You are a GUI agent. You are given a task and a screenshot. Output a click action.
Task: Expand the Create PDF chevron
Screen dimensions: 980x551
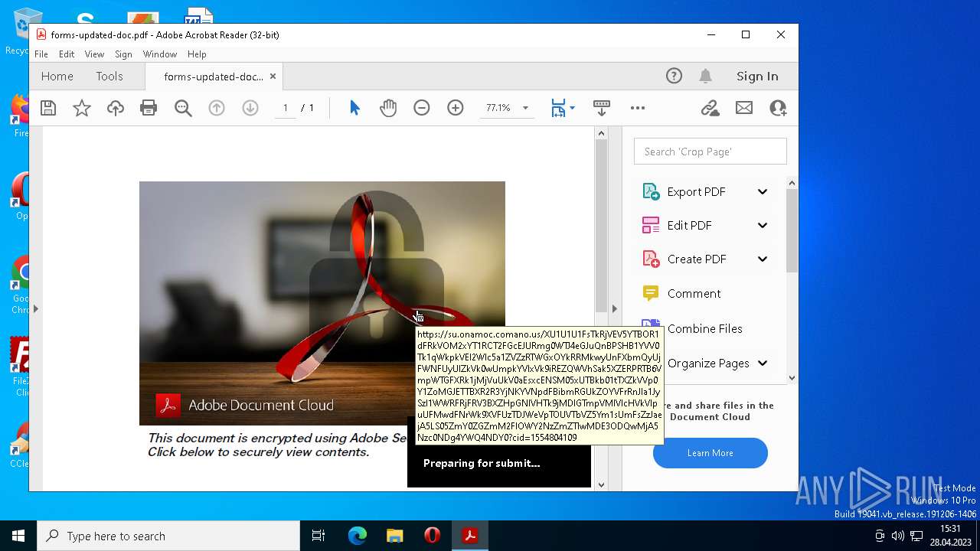click(763, 259)
